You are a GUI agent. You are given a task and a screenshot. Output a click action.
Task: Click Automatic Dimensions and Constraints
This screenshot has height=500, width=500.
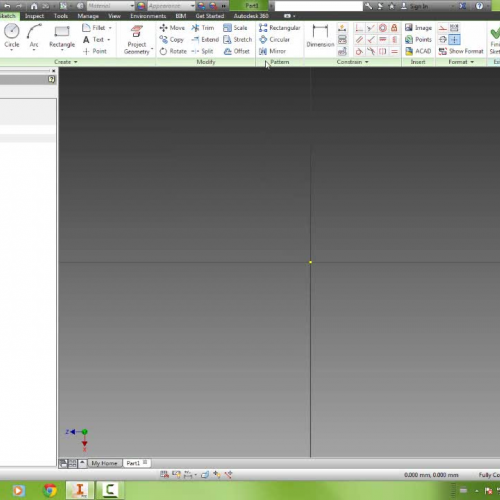(342, 28)
